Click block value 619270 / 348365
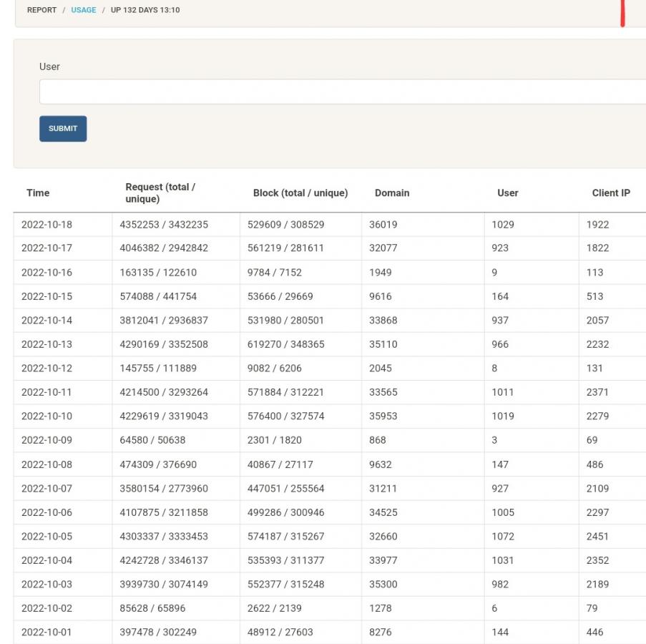The width and height of the screenshot is (646, 644). click(x=285, y=344)
